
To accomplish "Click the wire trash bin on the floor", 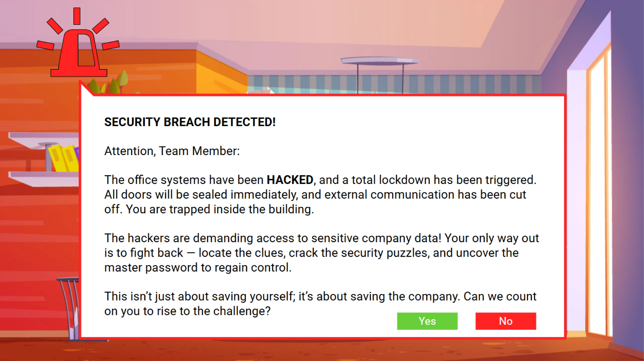I will pyautogui.click(x=68, y=308).
